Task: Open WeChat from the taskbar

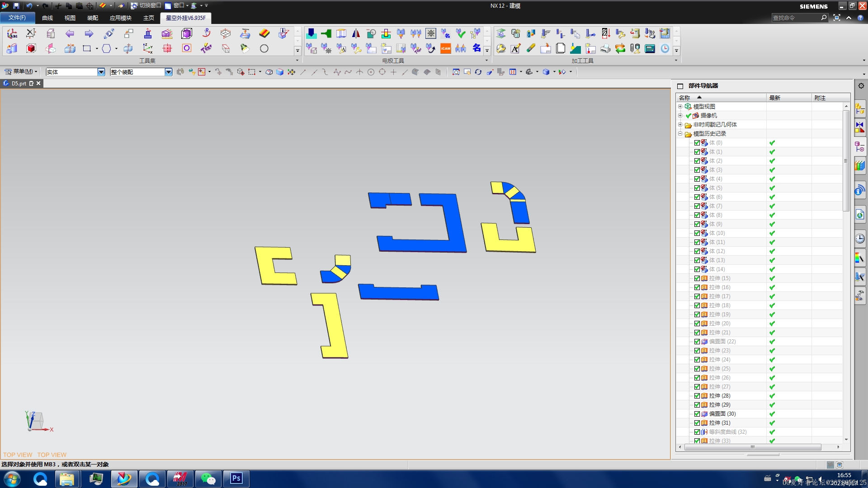Action: pos(208,479)
